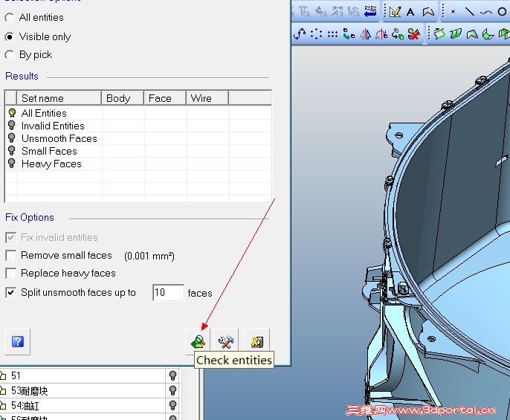Select layer 53耐磨块 in the layer list
The image size is (510, 420).
[x=83, y=391]
